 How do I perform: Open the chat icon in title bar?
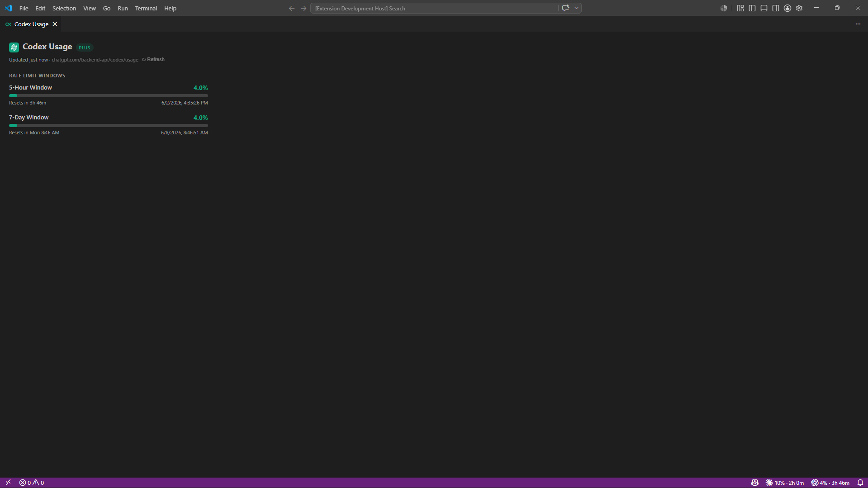click(x=565, y=8)
